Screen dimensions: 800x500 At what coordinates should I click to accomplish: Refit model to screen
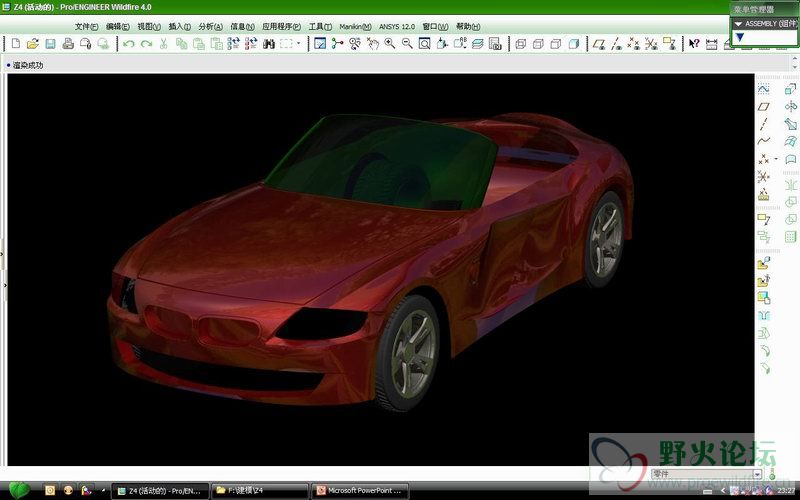coord(424,44)
